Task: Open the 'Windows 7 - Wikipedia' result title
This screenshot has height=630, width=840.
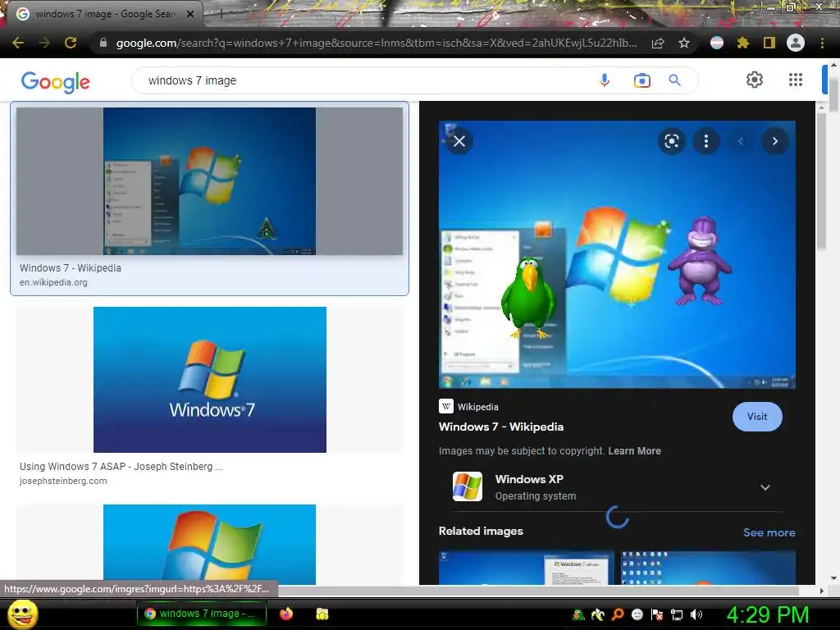Action: pyautogui.click(x=71, y=268)
